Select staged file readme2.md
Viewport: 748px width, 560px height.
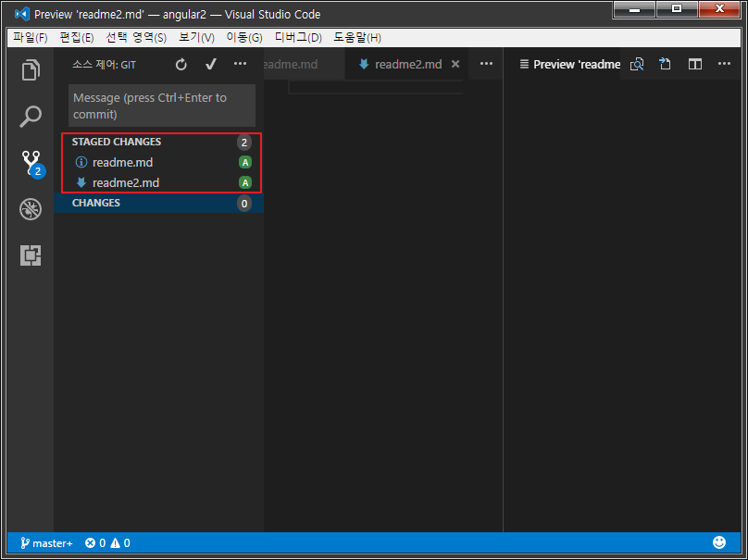click(x=126, y=182)
